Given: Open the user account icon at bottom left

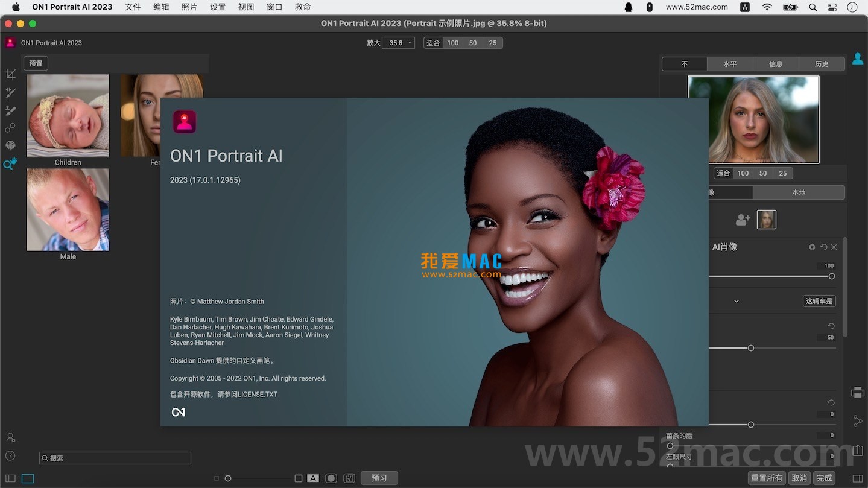Looking at the screenshot, I should [x=10, y=437].
